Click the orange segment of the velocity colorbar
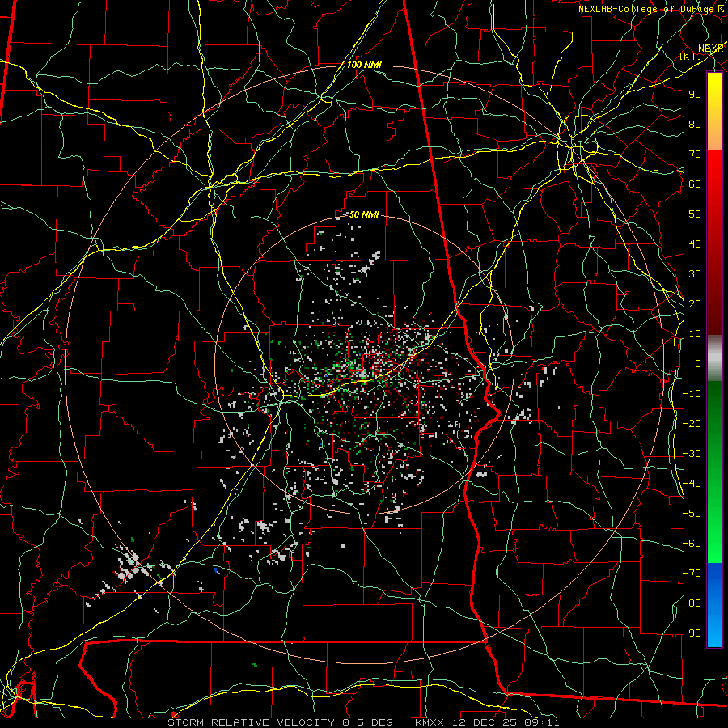 click(714, 134)
